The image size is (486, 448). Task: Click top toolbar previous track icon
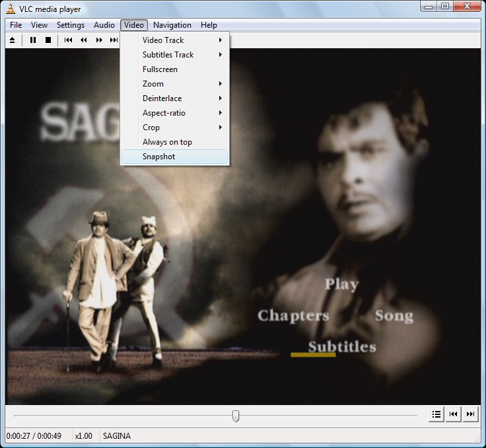[x=68, y=40]
